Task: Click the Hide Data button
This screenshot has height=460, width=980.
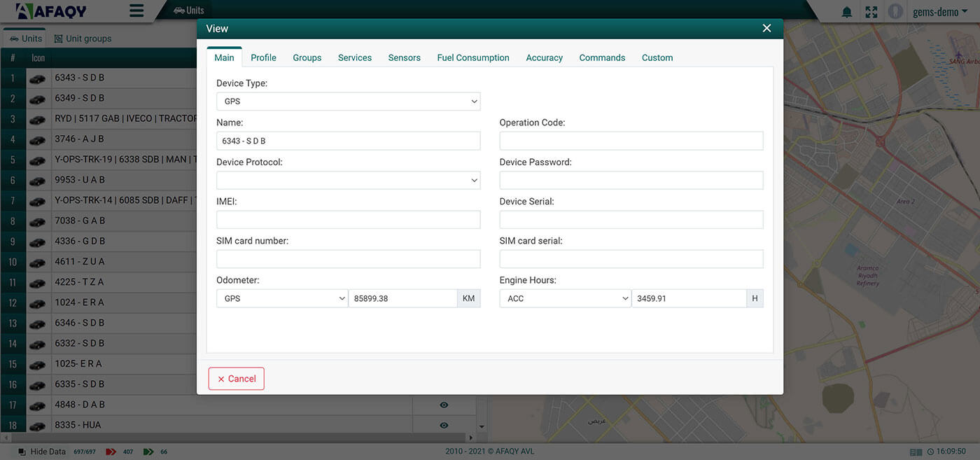Action: [42, 452]
